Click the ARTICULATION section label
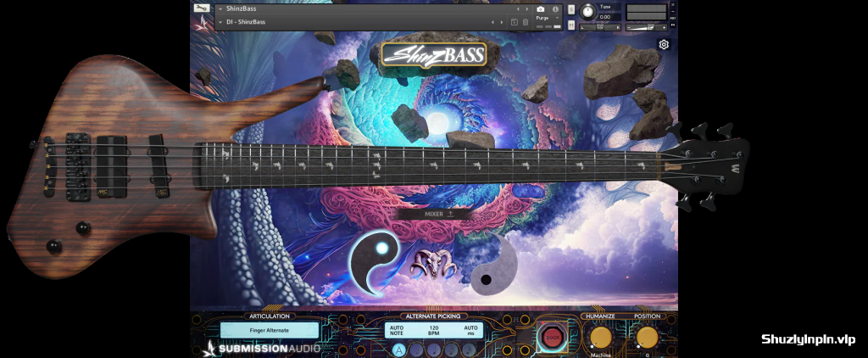This screenshot has width=868, height=358. click(270, 316)
